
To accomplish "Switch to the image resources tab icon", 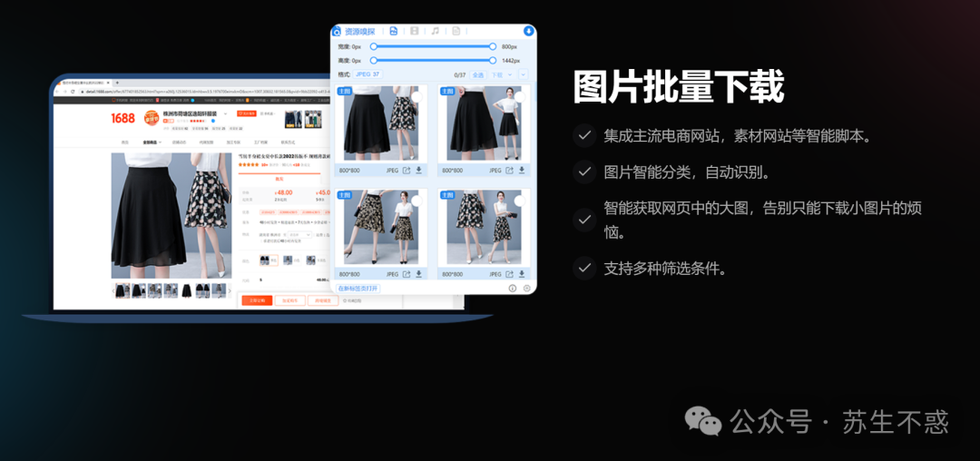I will pyautogui.click(x=394, y=31).
